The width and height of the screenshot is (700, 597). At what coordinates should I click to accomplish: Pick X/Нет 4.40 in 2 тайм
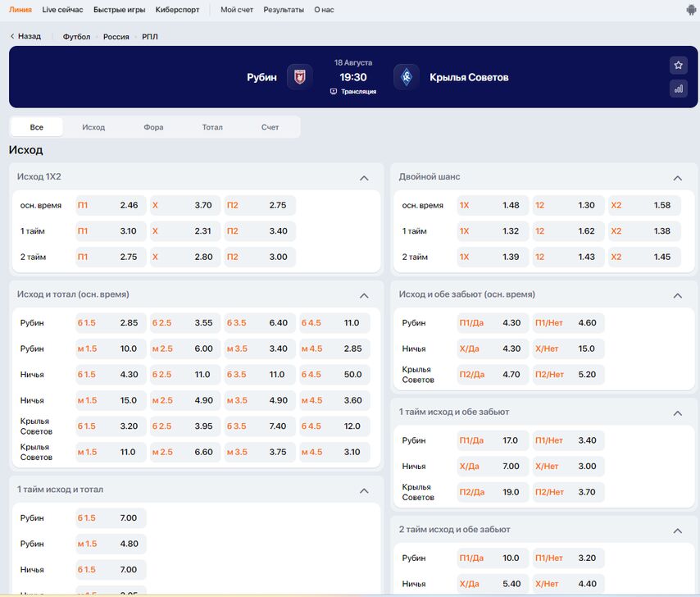pos(568,584)
